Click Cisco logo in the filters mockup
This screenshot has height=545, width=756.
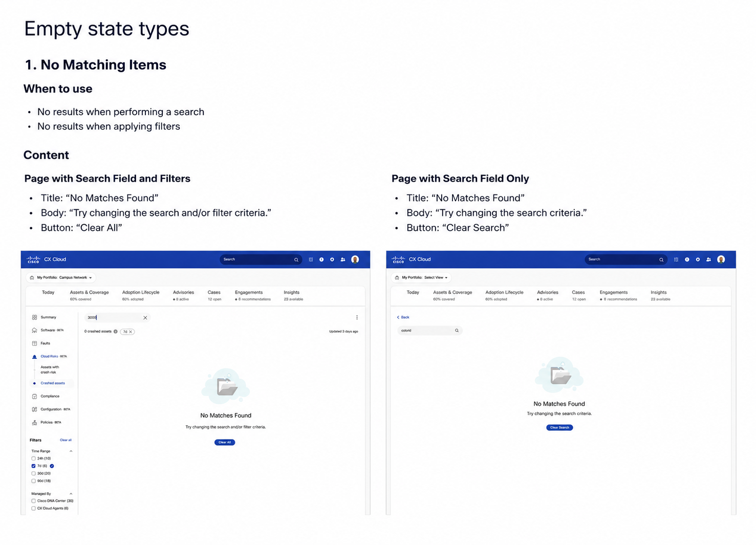click(33, 259)
